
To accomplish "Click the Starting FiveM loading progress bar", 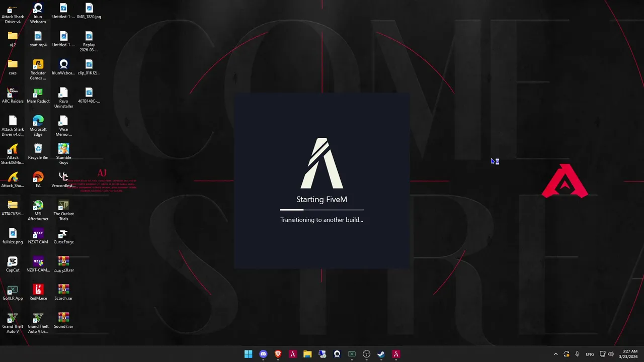I will tap(322, 210).
